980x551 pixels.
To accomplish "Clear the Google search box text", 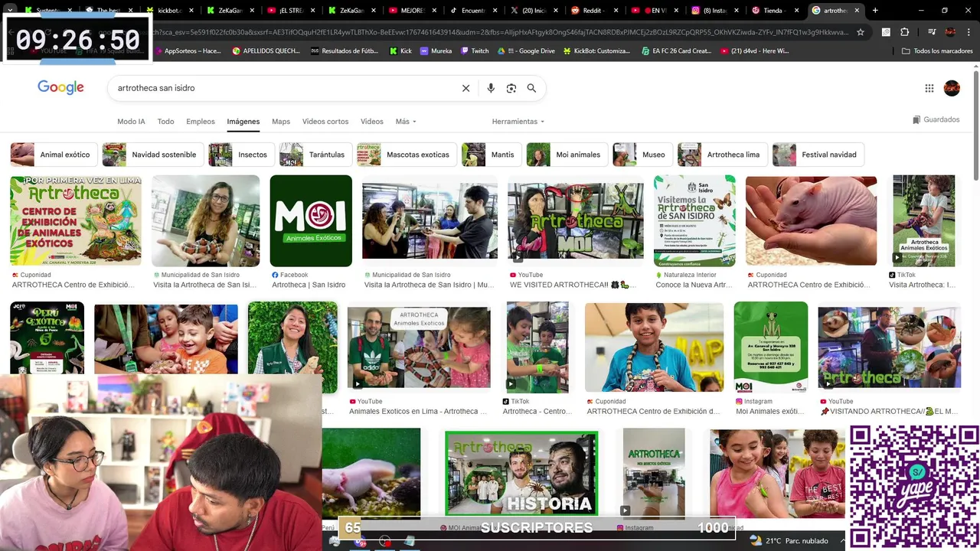I will pyautogui.click(x=465, y=88).
